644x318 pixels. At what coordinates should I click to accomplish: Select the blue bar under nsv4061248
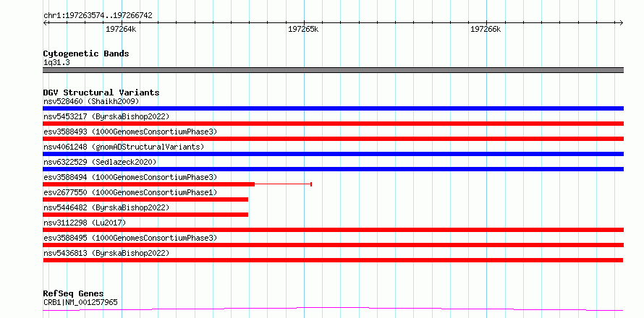pyautogui.click(x=333, y=154)
